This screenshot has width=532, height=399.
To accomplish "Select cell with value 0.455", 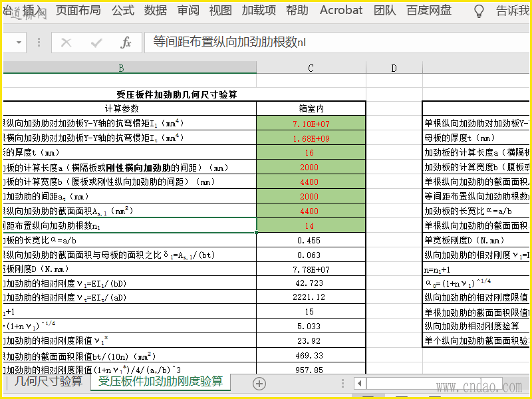I will 311,240.
